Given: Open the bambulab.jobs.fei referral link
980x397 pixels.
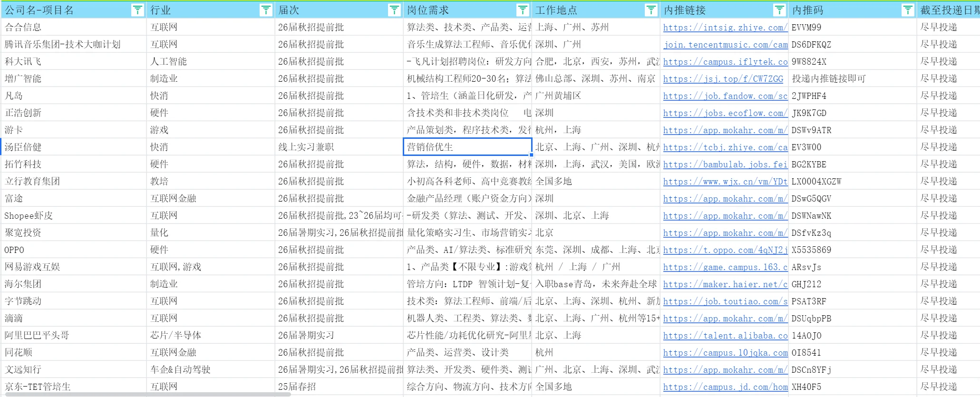Looking at the screenshot, I should 725,165.
